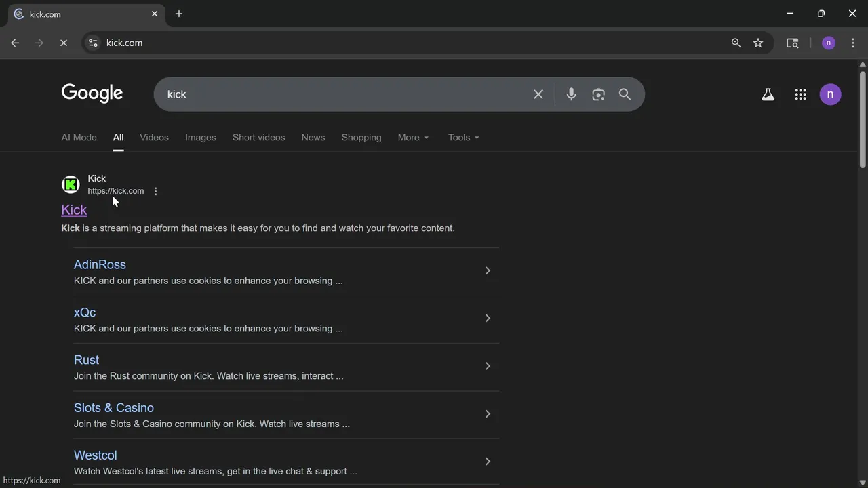This screenshot has height=488, width=868.
Task: Open the Slots & Casino sitelink
Action: (x=114, y=408)
